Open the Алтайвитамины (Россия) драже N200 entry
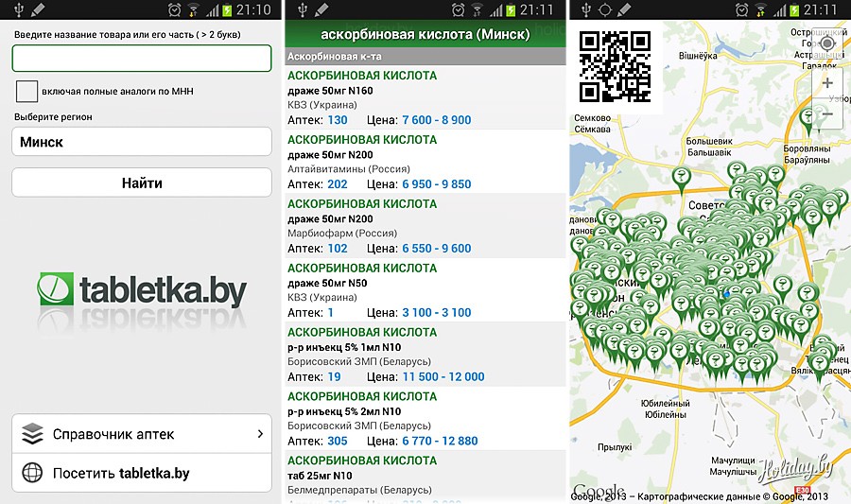The image size is (851, 504). 425,162
